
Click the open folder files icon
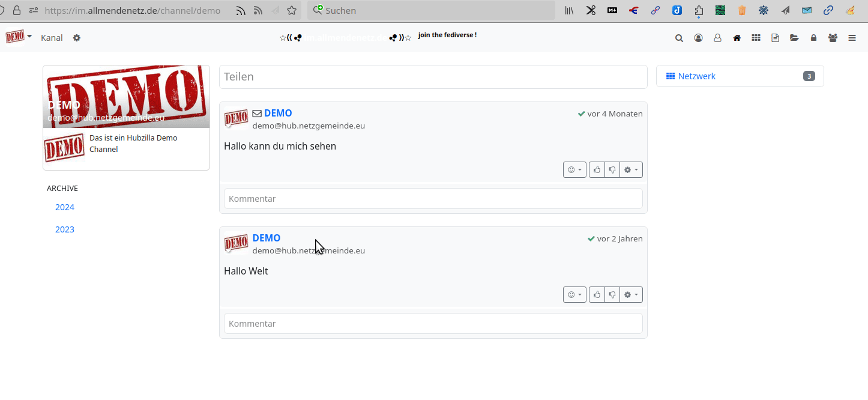tap(794, 38)
